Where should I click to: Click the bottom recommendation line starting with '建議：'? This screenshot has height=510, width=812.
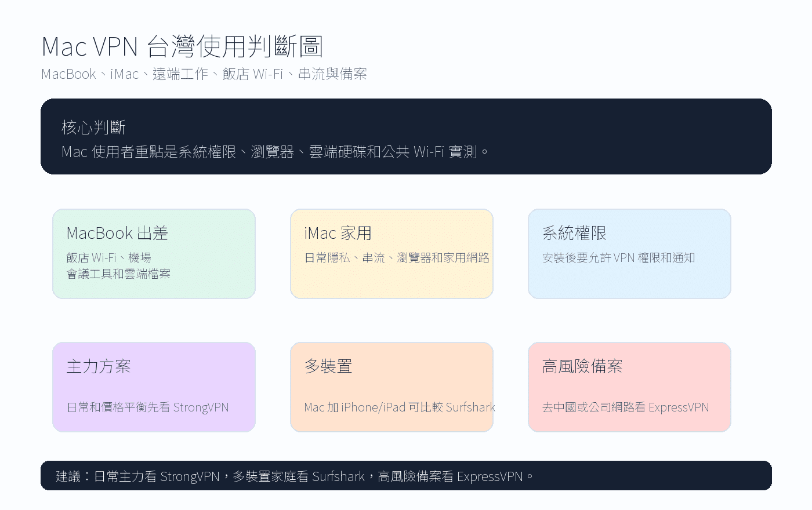294,476
